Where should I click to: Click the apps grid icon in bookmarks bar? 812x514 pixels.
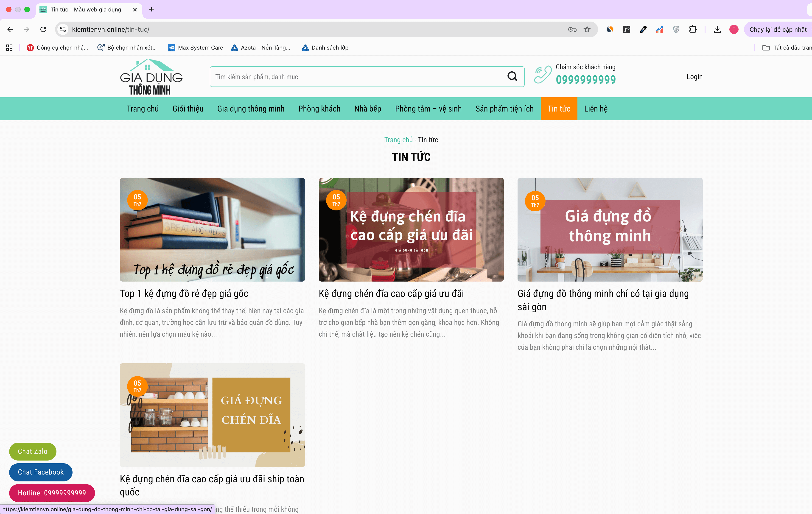9,47
